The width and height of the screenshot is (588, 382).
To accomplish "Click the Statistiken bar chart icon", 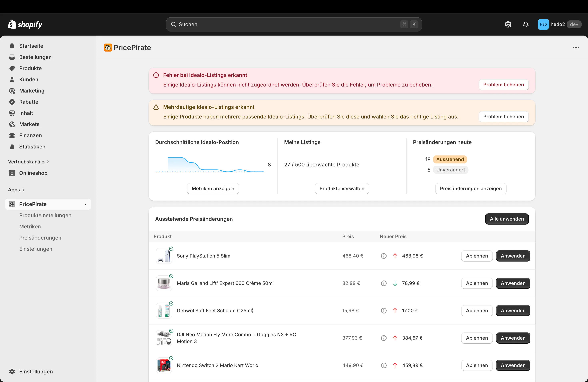I will [x=12, y=147].
